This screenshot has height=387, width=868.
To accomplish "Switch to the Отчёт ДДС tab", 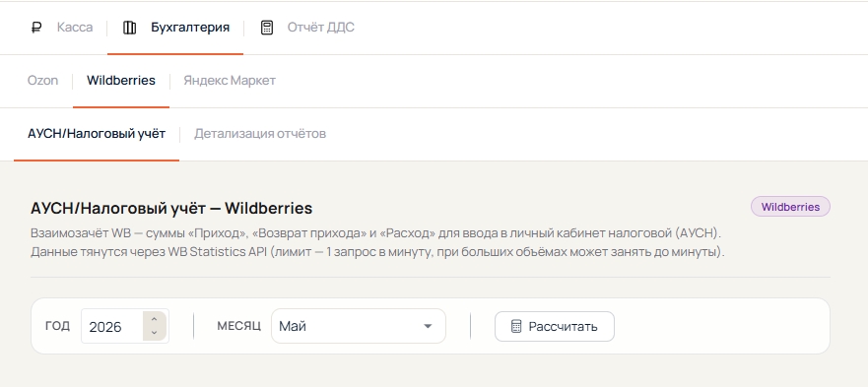I will [x=320, y=28].
